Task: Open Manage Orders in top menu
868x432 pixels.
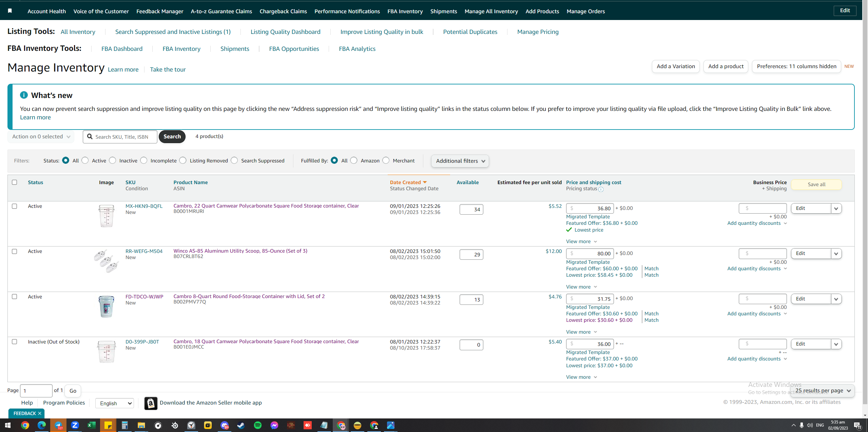Action: coord(585,11)
